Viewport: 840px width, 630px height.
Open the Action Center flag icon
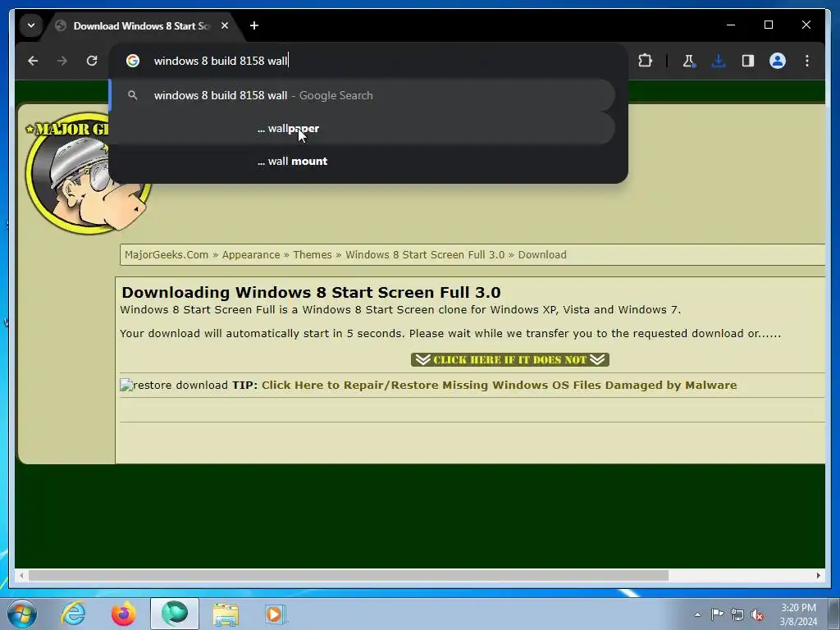coord(717,614)
